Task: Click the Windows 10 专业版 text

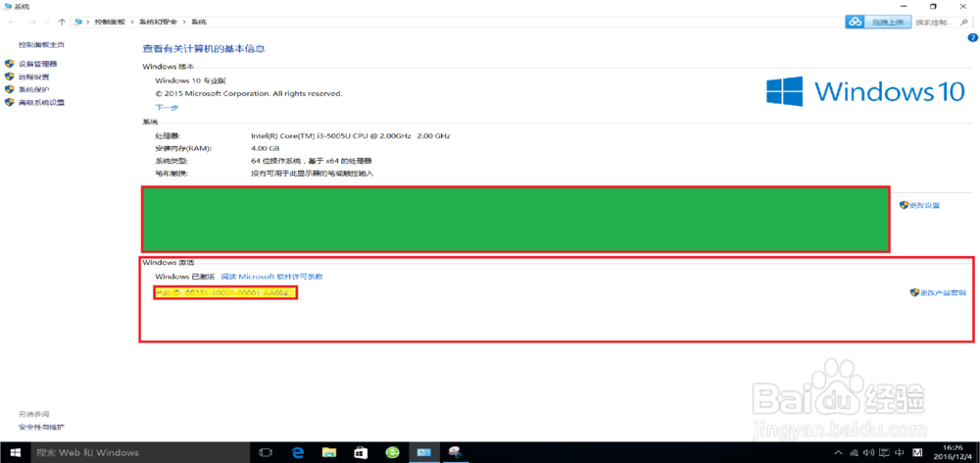Action: tap(191, 80)
